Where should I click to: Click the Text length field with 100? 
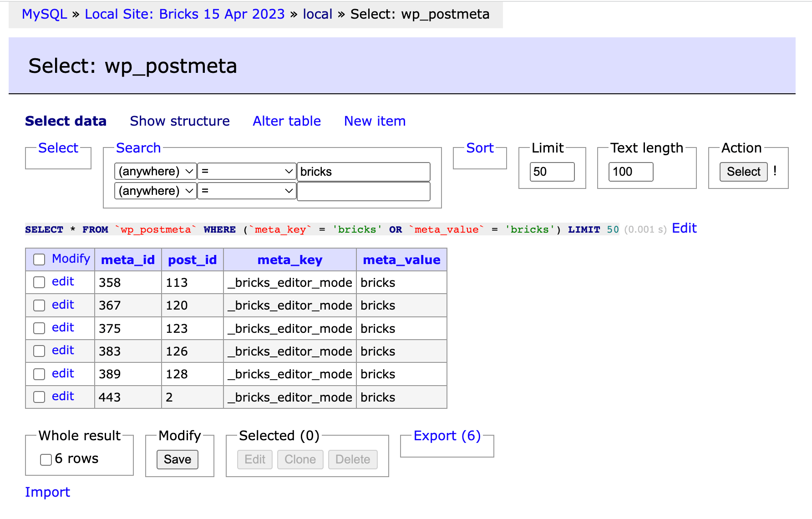pyautogui.click(x=631, y=172)
